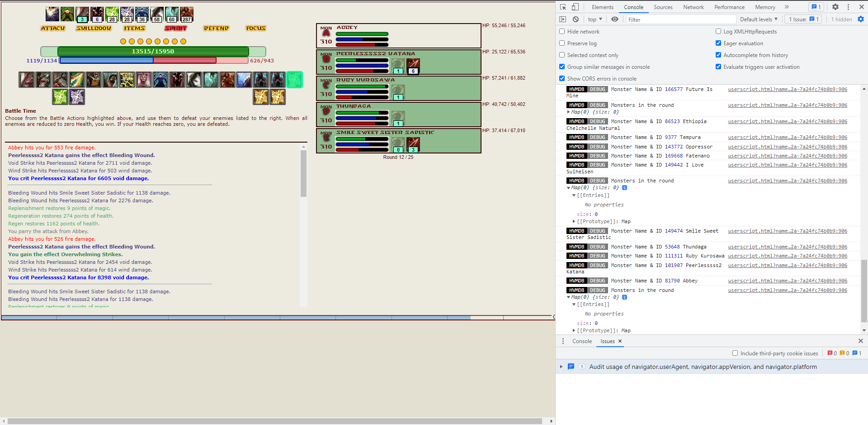868x425 pixels.
Task: Use the green spear thrust quickbar skill
Action: (x=77, y=80)
